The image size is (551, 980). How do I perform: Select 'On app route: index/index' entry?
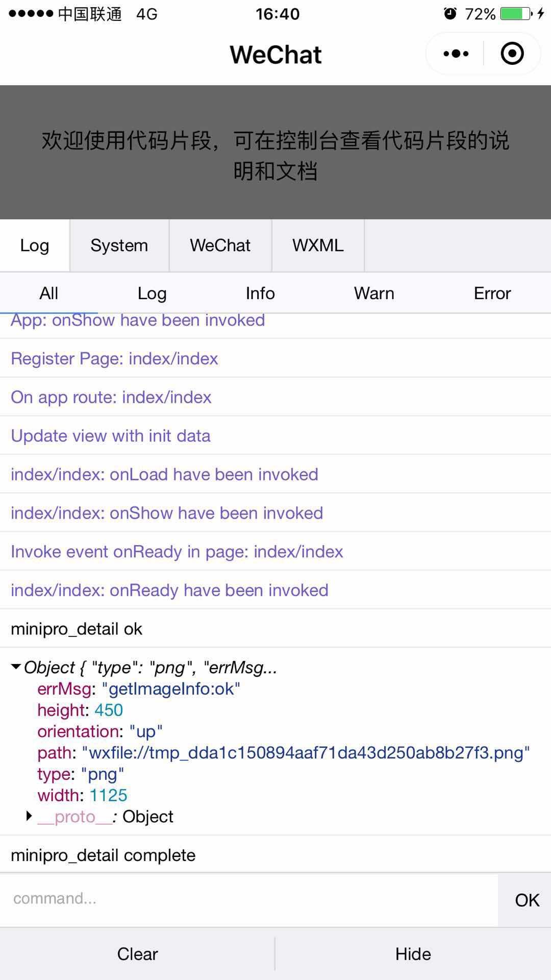[275, 397]
